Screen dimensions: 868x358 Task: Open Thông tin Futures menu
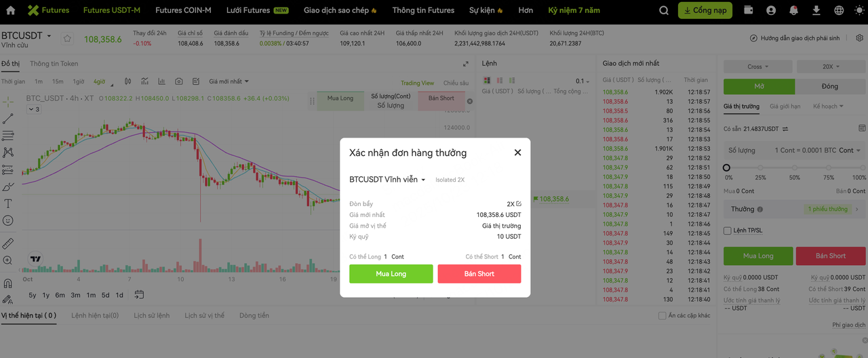pos(423,11)
